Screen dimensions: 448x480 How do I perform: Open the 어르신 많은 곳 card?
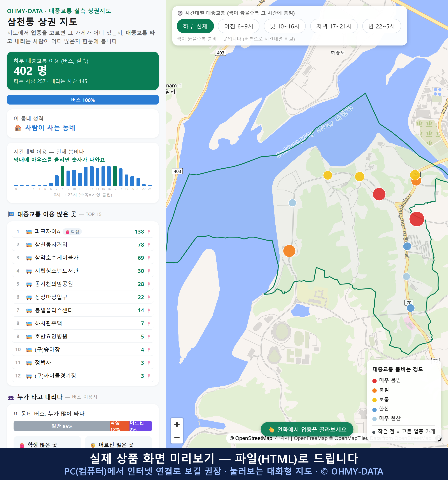119,442
